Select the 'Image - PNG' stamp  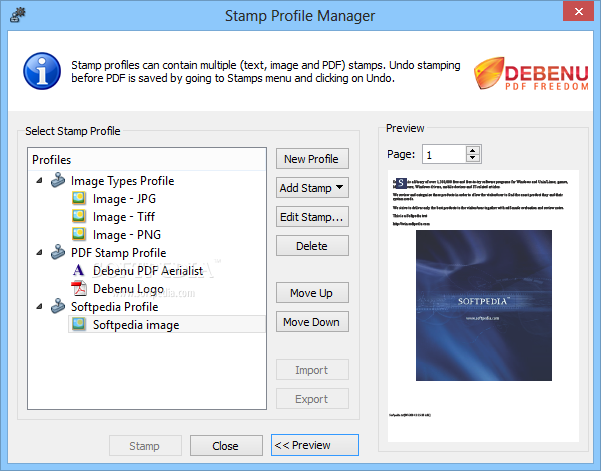127,235
